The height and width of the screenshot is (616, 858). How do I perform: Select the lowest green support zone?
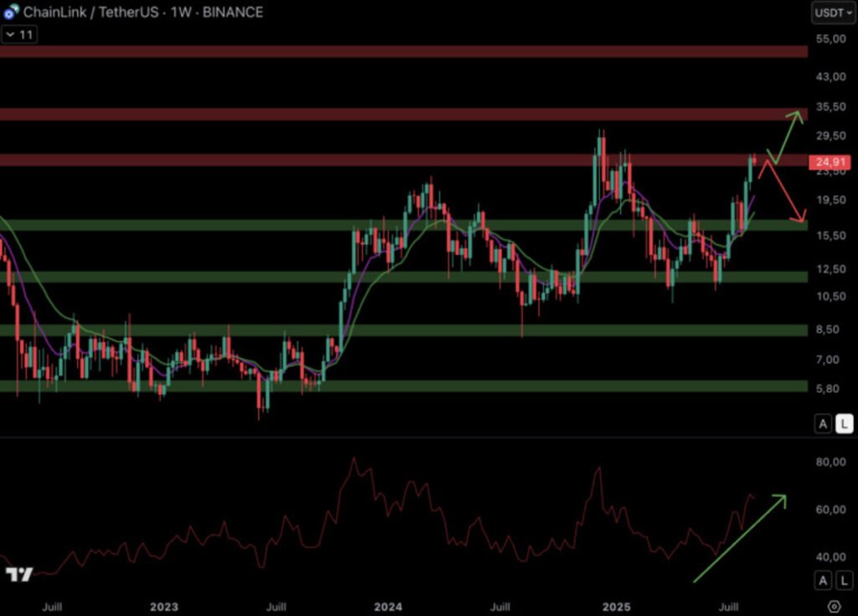pyautogui.click(x=402, y=386)
